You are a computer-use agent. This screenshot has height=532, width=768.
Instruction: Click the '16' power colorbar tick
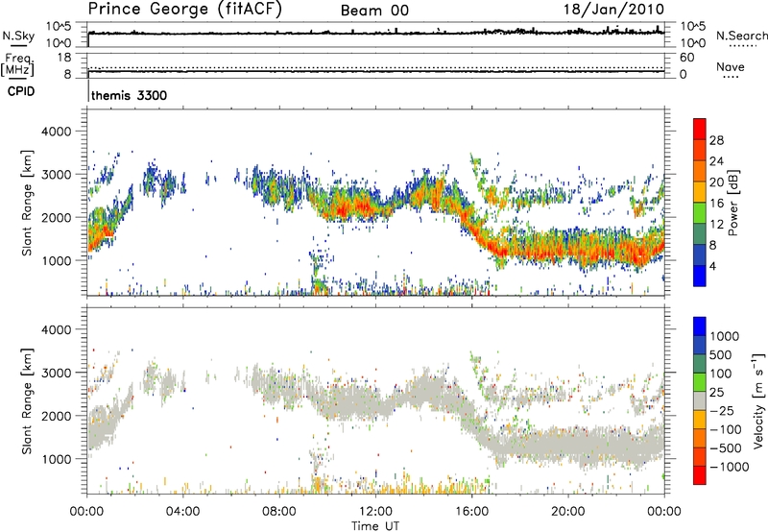(716, 204)
